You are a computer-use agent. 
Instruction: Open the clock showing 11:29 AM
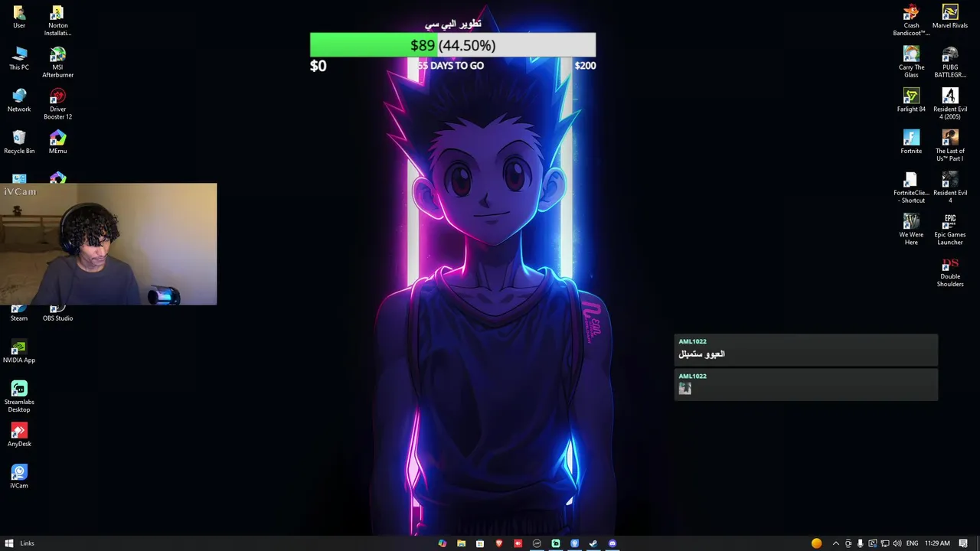coord(937,543)
